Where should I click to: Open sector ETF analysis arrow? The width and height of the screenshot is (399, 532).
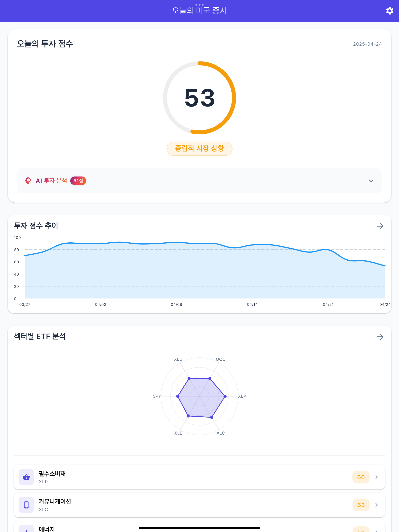pos(380,337)
